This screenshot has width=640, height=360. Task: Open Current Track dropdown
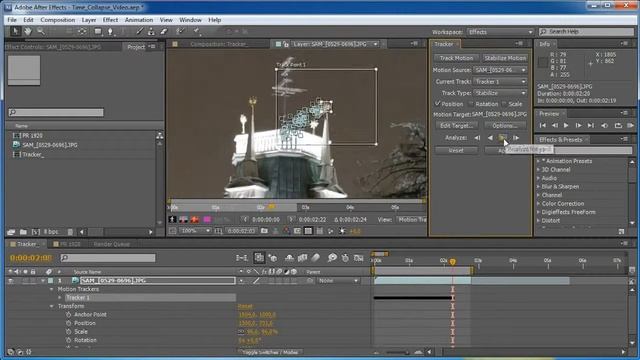pyautogui.click(x=500, y=82)
